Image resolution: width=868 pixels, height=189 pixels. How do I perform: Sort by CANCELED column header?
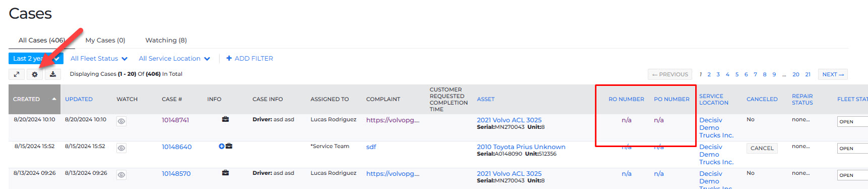point(762,99)
